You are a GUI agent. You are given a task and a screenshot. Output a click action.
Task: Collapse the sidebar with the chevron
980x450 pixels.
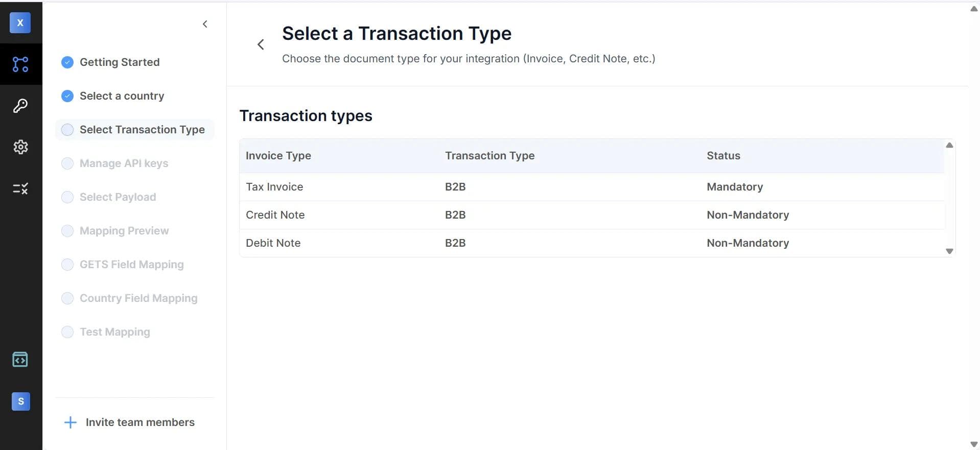pyautogui.click(x=205, y=23)
